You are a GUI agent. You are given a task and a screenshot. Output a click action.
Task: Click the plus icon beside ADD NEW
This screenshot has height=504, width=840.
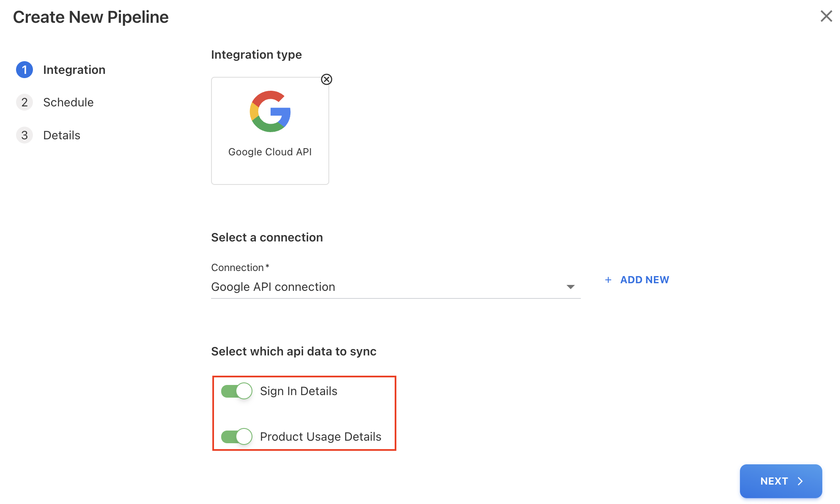pos(608,280)
